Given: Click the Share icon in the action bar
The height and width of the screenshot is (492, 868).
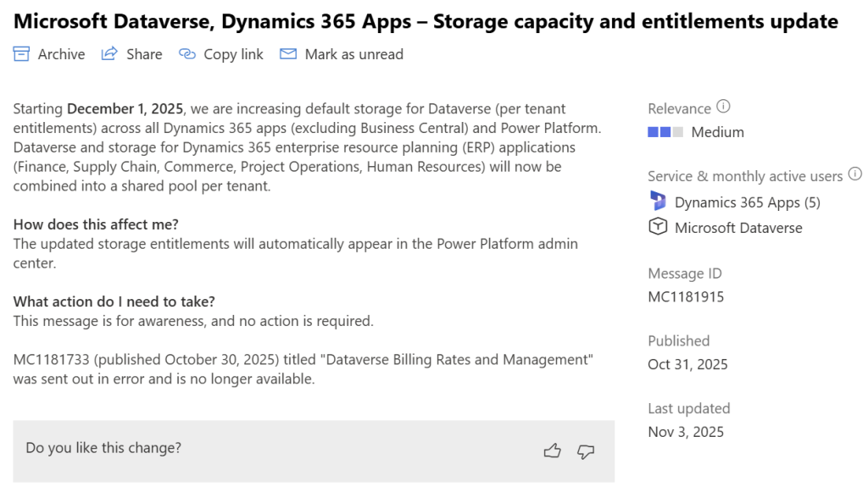Looking at the screenshot, I should click(108, 53).
